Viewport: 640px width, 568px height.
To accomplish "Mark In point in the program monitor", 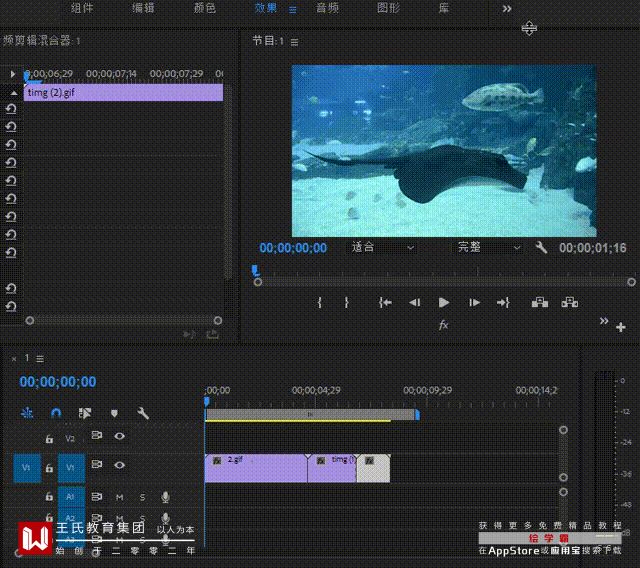I will [320, 302].
